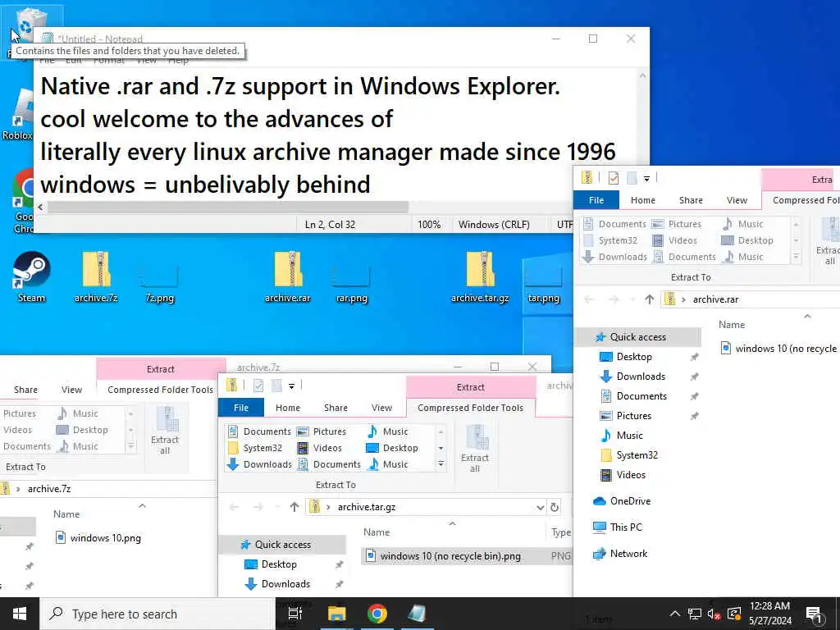Select Quick access in archive.tar.gz window
Image resolution: width=840 pixels, height=630 pixels.
click(282, 545)
